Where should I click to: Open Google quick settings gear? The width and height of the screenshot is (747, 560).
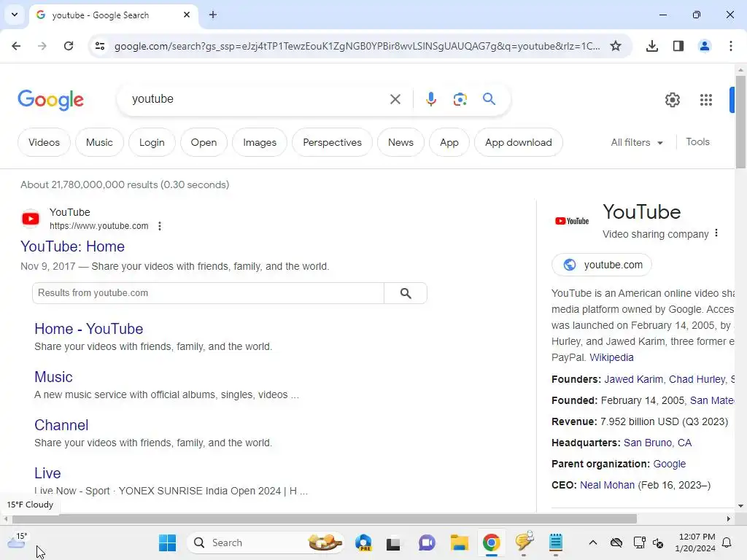(x=672, y=99)
